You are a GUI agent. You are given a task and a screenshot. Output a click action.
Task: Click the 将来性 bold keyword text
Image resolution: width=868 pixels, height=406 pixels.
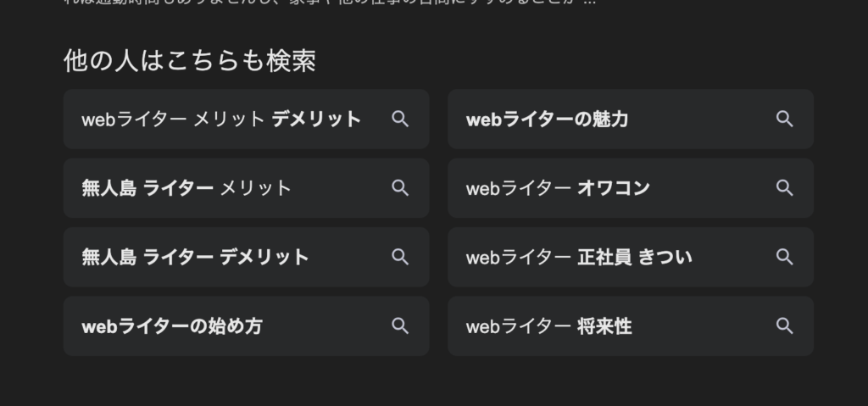604,326
